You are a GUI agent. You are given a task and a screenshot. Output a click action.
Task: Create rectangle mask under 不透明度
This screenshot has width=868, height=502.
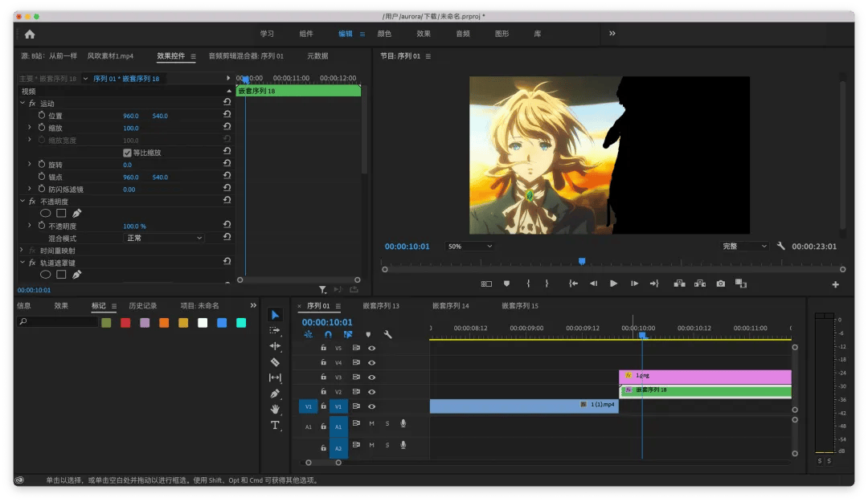coord(61,213)
